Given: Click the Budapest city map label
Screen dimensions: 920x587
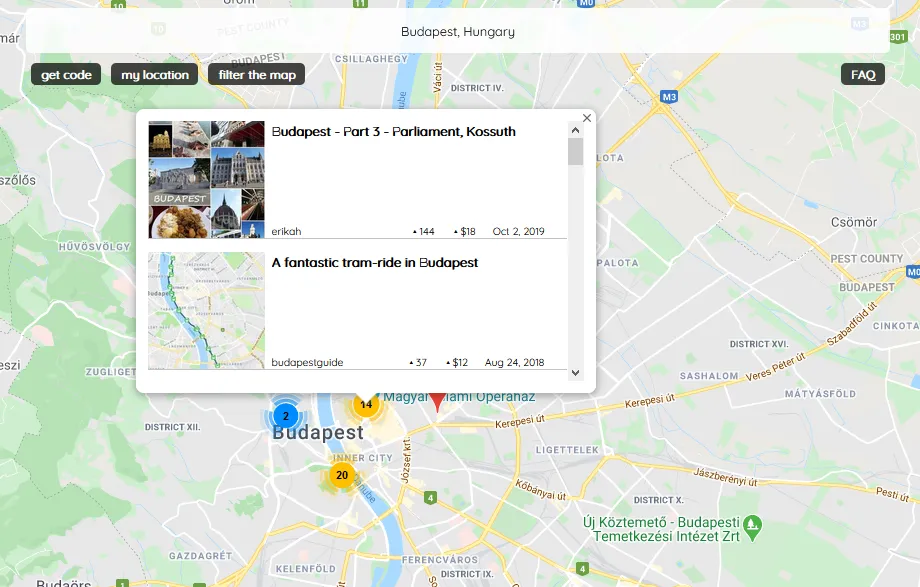Looking at the screenshot, I should 318,433.
